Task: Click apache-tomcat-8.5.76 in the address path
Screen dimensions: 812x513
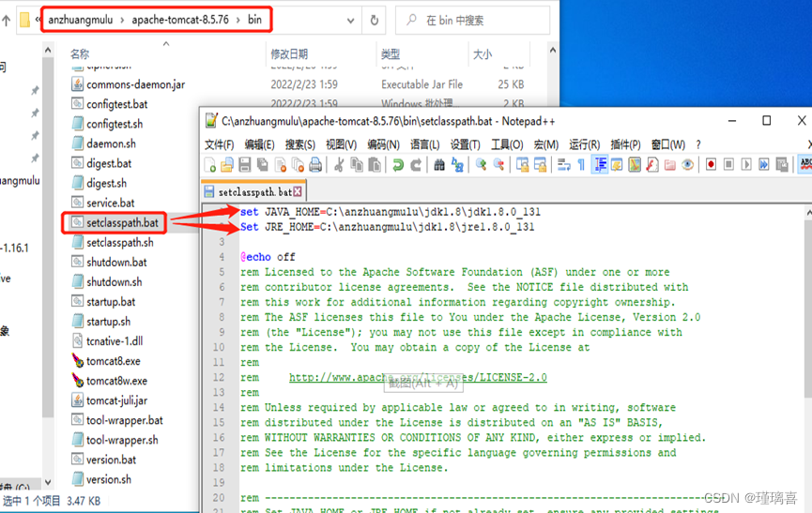Action: (x=180, y=20)
